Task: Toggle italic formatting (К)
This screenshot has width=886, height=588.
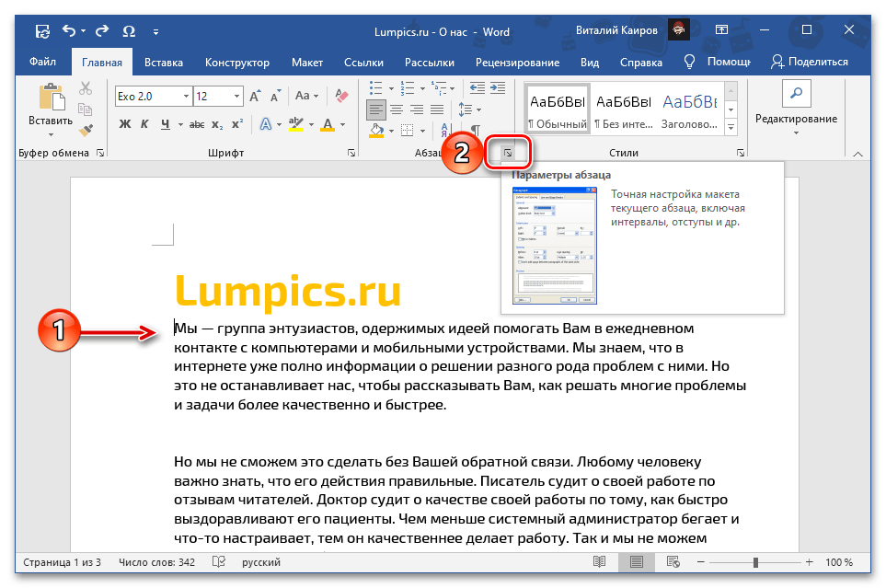Action: point(146,124)
